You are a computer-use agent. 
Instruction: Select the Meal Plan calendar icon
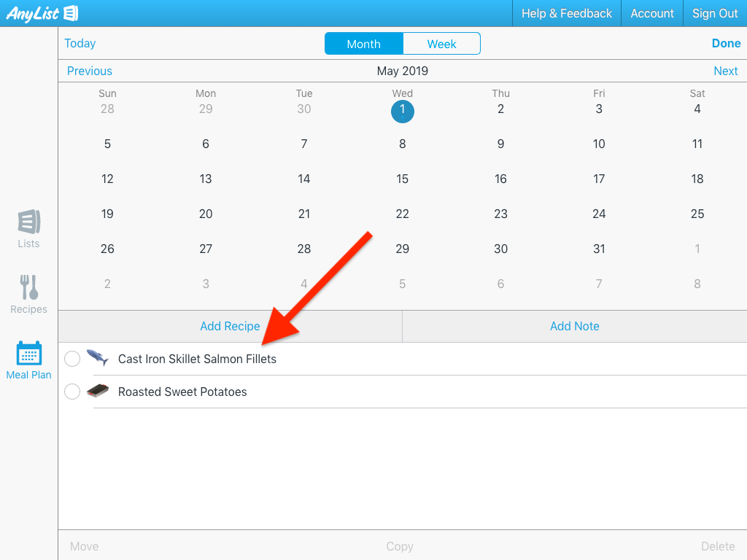(x=28, y=354)
